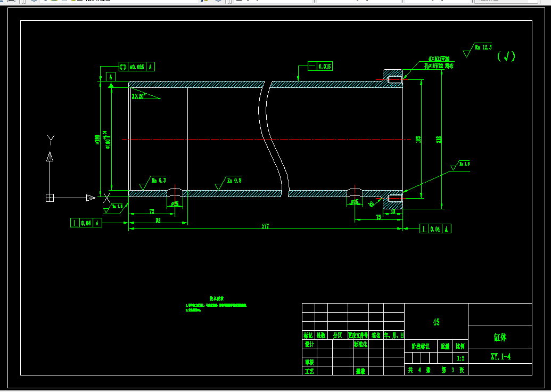Select the 重量 title block cell
Image resolution: width=551 pixels, height=392 pixels.
(445, 346)
